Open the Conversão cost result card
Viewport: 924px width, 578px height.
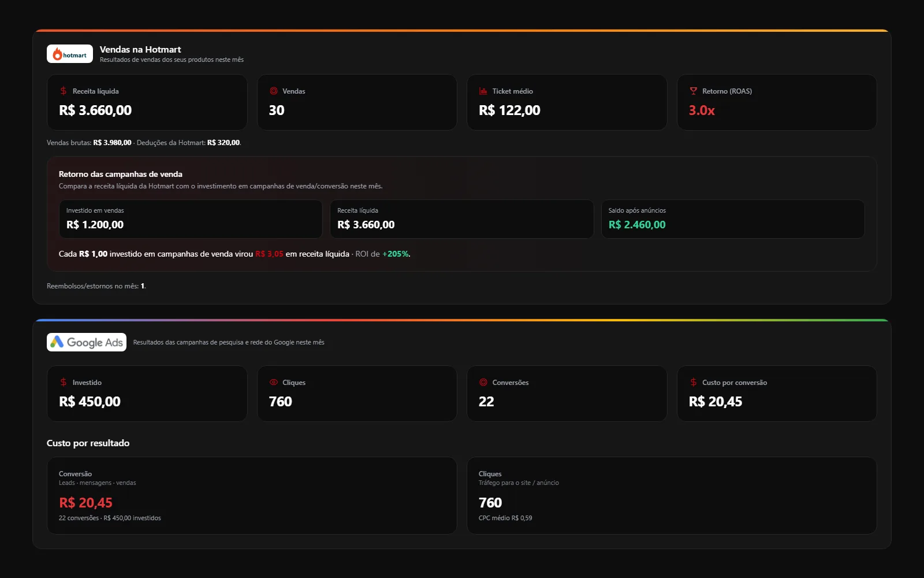252,495
